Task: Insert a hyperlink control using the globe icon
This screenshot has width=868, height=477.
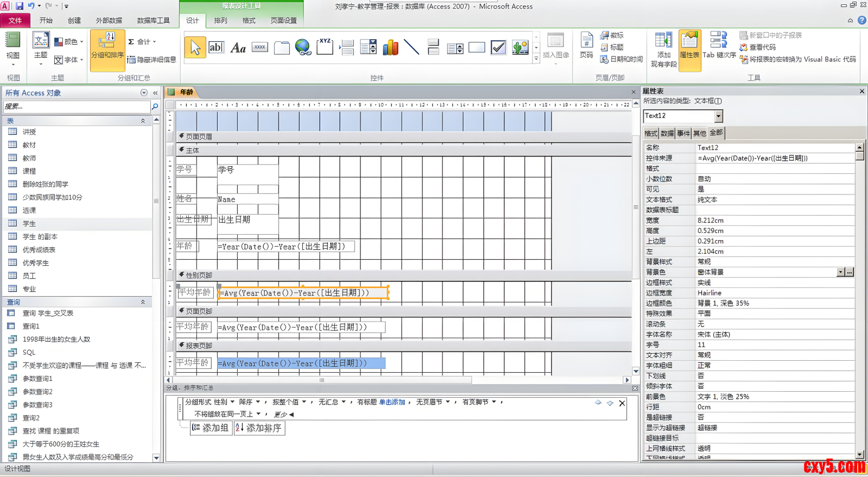Action: click(303, 48)
